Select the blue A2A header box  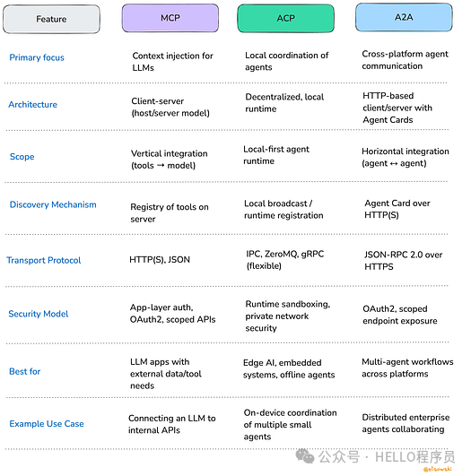(404, 17)
